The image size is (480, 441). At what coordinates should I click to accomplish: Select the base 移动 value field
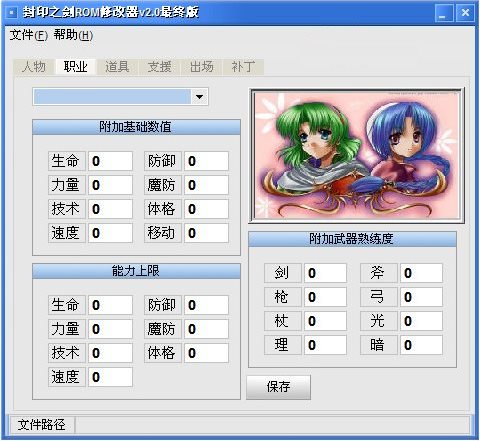206,233
